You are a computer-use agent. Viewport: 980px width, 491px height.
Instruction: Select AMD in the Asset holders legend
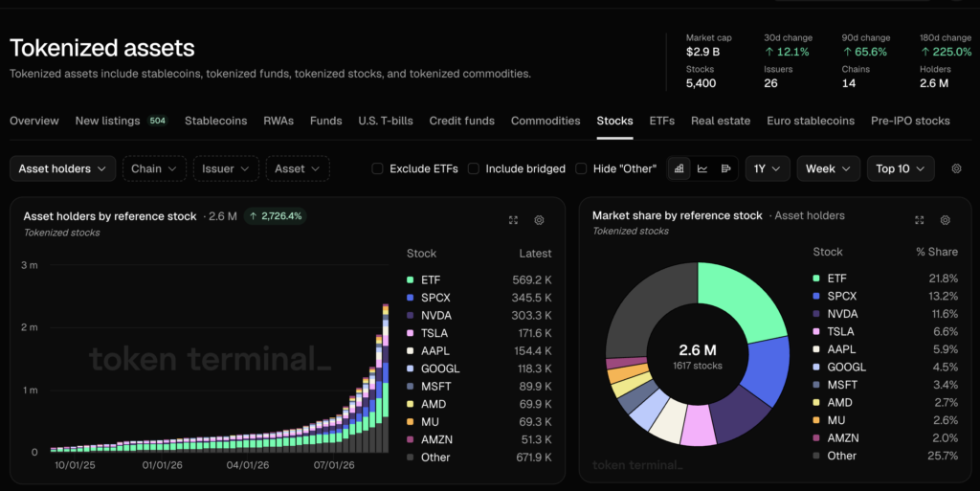(434, 404)
